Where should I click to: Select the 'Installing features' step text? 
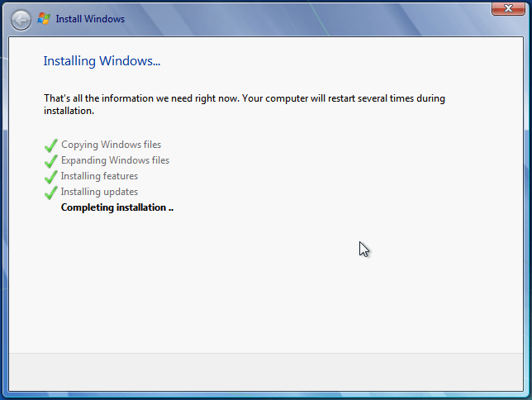click(x=99, y=176)
